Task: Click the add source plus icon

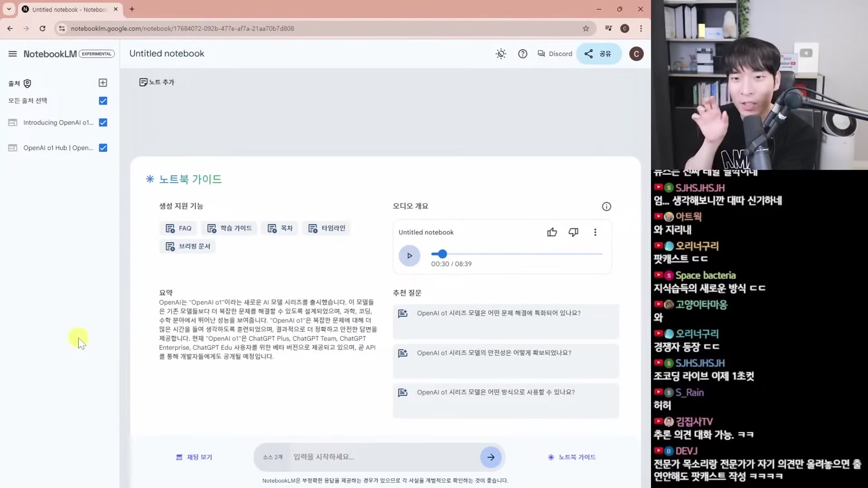Action: pyautogui.click(x=103, y=83)
